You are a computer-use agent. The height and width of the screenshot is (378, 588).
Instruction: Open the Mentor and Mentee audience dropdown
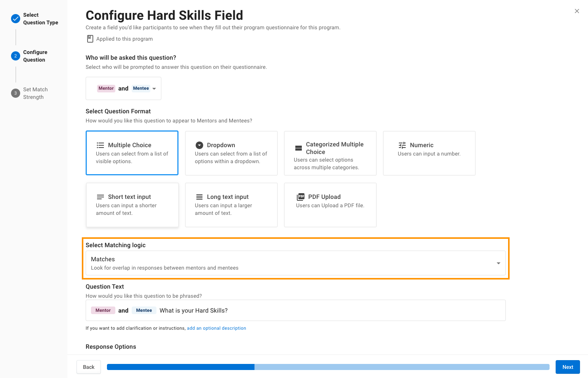(x=123, y=89)
